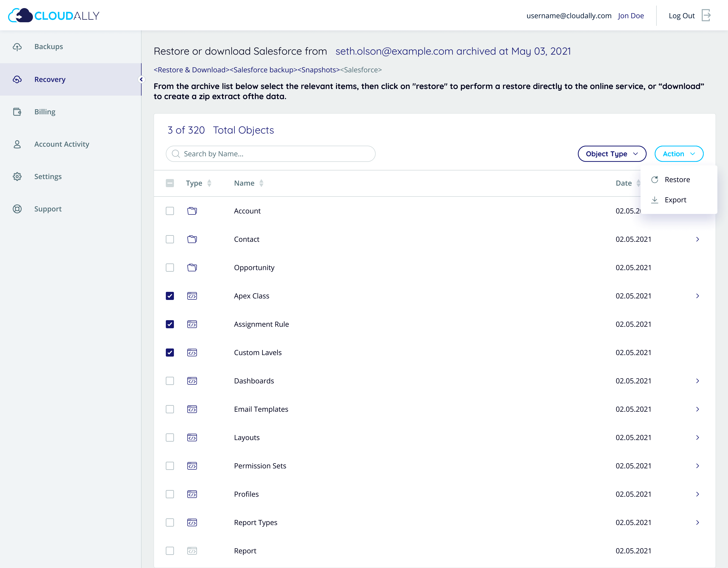This screenshot has width=728, height=568.
Task: Click the search magnifier icon
Action: [x=176, y=154]
